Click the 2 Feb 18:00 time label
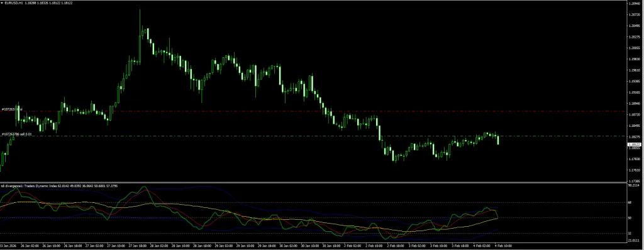644x250 pixels. coord(396,246)
